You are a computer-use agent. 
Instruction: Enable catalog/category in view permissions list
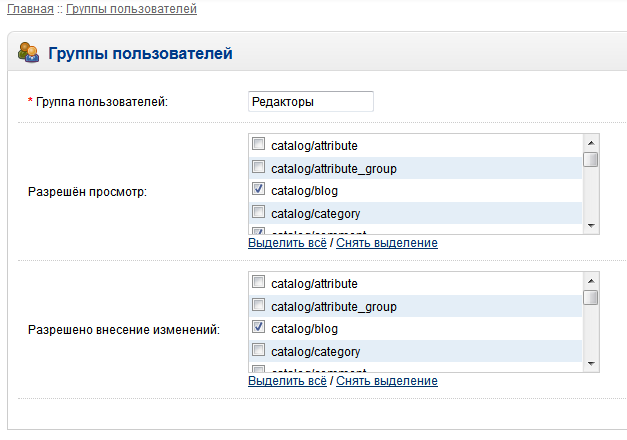(259, 212)
